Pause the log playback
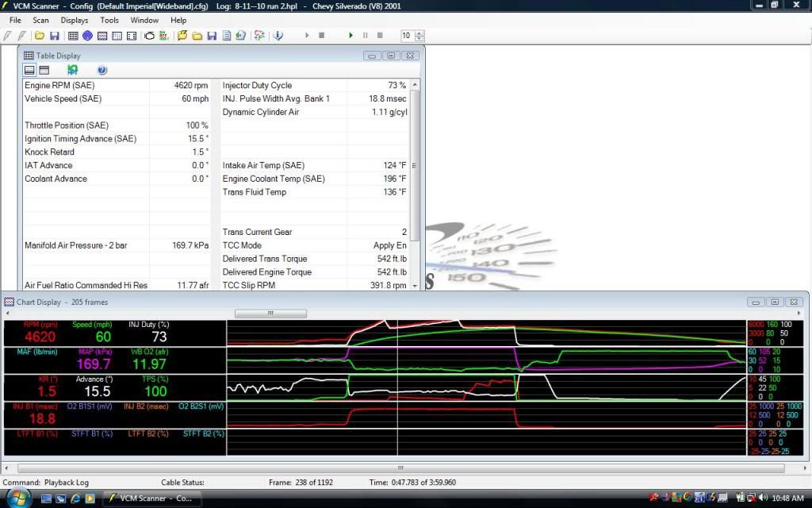812x508 pixels. click(x=366, y=36)
